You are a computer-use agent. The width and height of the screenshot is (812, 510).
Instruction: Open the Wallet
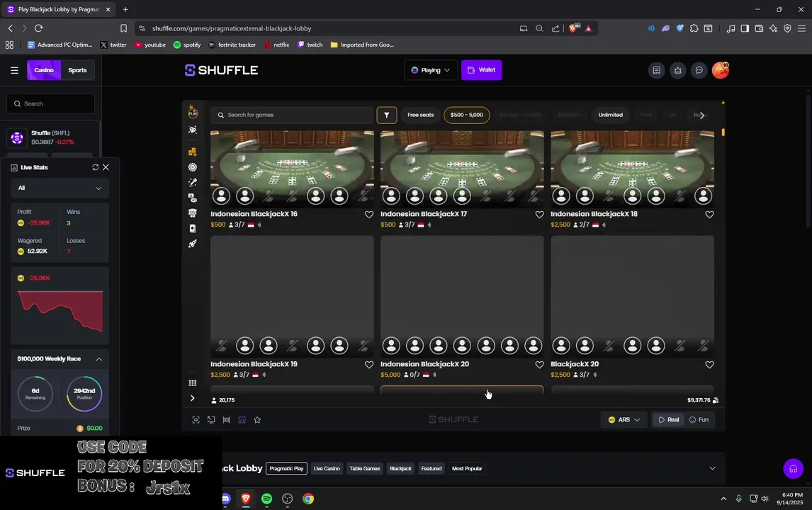(481, 70)
